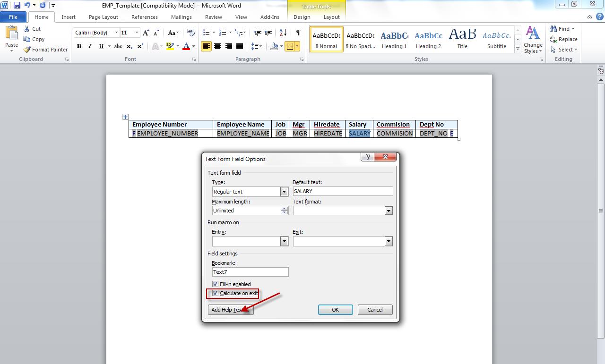Open the Text format dropdown
The image size is (605, 364).
click(388, 210)
